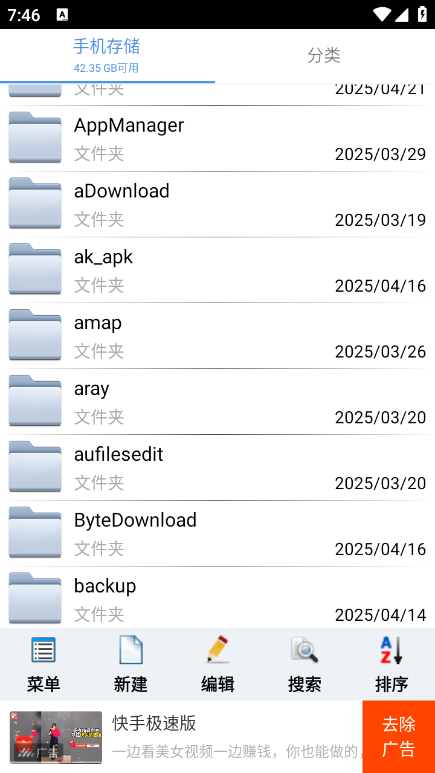435x773 pixels.
Task: Tap the 新建 new file icon
Action: [131, 649]
